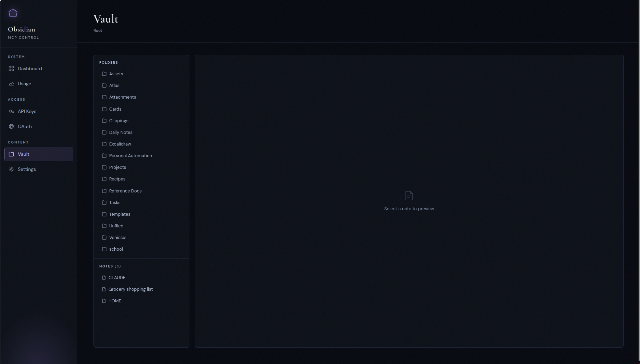Screen dimensions: 640x364
Task: Select the folder icon for Clippings
Action: 104,121
